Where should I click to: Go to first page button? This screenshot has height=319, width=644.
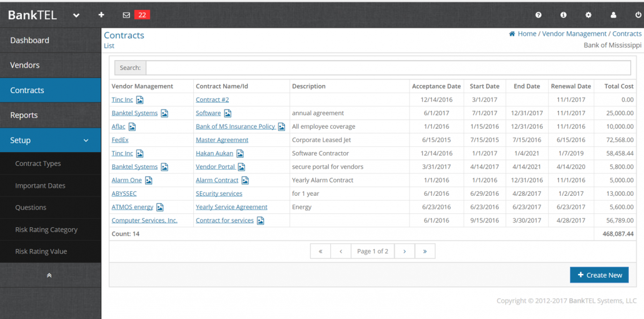pos(320,251)
